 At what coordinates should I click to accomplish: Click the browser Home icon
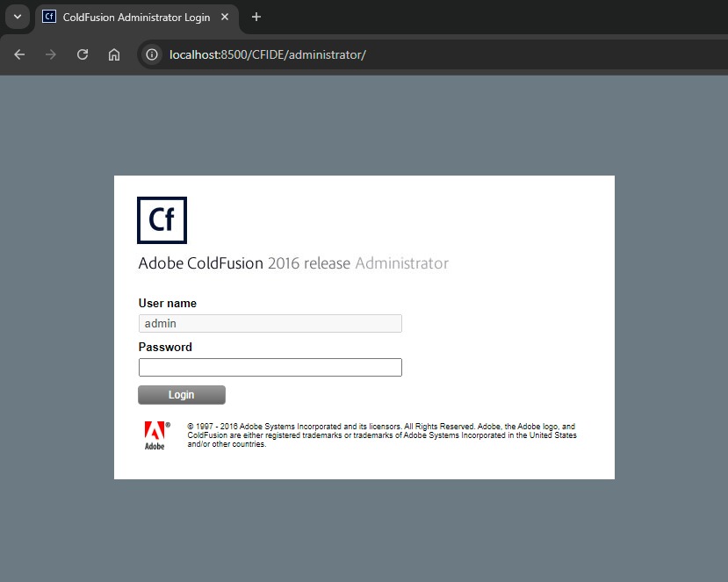[x=114, y=54]
